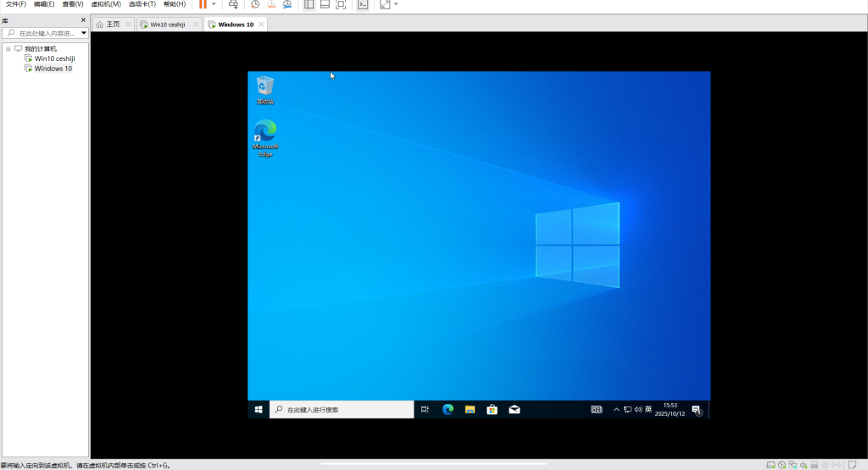Toggle the library sidebar view button
Screen dimensions: 868x470
point(309,4)
